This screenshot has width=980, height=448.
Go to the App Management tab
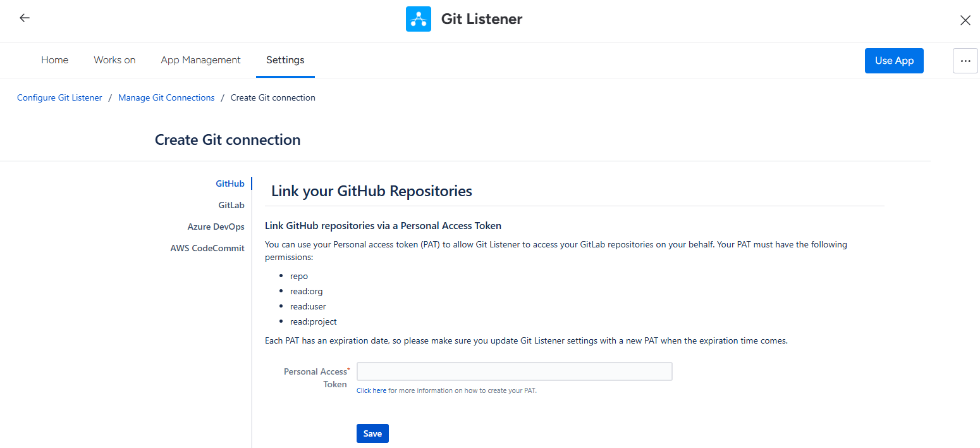[x=200, y=60]
